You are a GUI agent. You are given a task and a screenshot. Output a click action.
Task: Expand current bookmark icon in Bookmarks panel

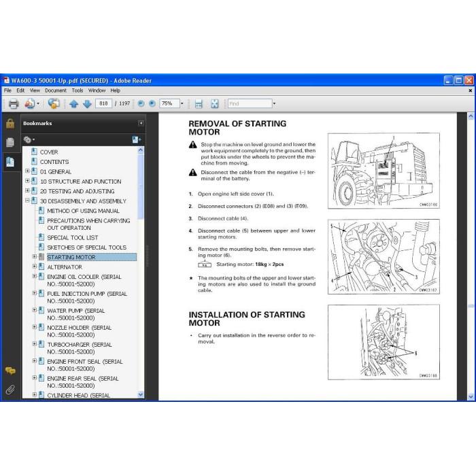click(136, 139)
